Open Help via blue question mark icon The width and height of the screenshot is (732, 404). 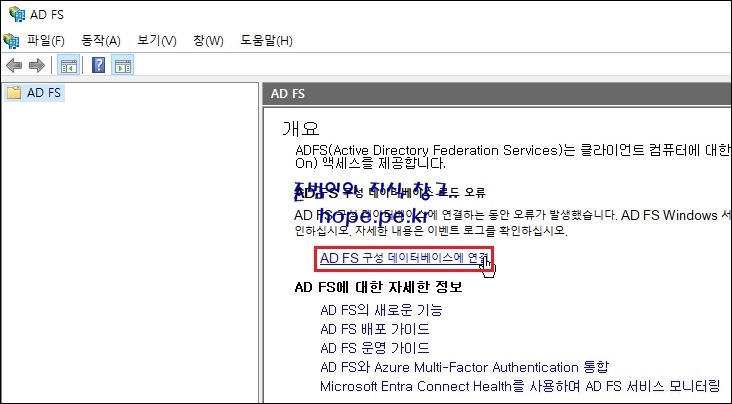(x=99, y=65)
